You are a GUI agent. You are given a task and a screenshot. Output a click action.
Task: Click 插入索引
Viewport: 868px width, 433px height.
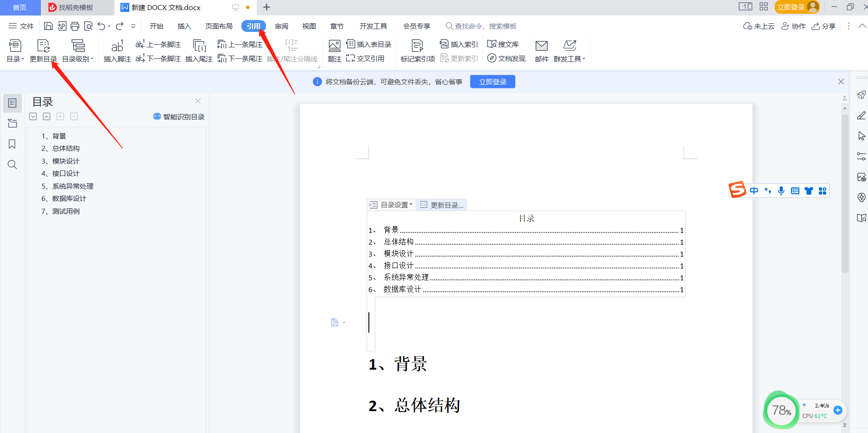point(459,44)
